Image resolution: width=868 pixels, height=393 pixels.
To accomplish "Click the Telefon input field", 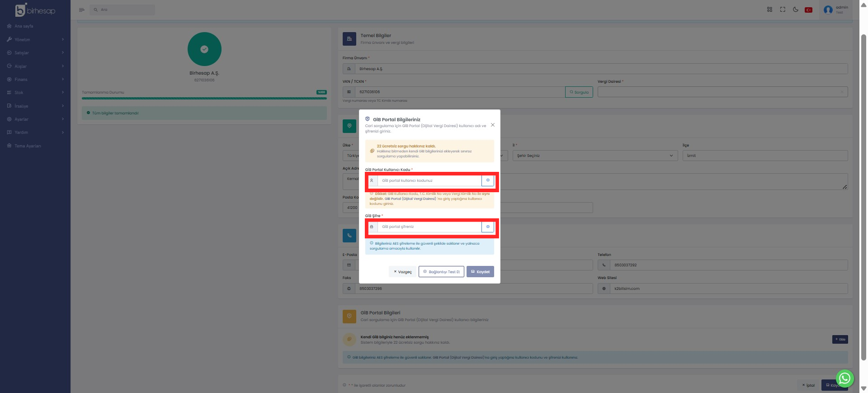I will click(729, 265).
